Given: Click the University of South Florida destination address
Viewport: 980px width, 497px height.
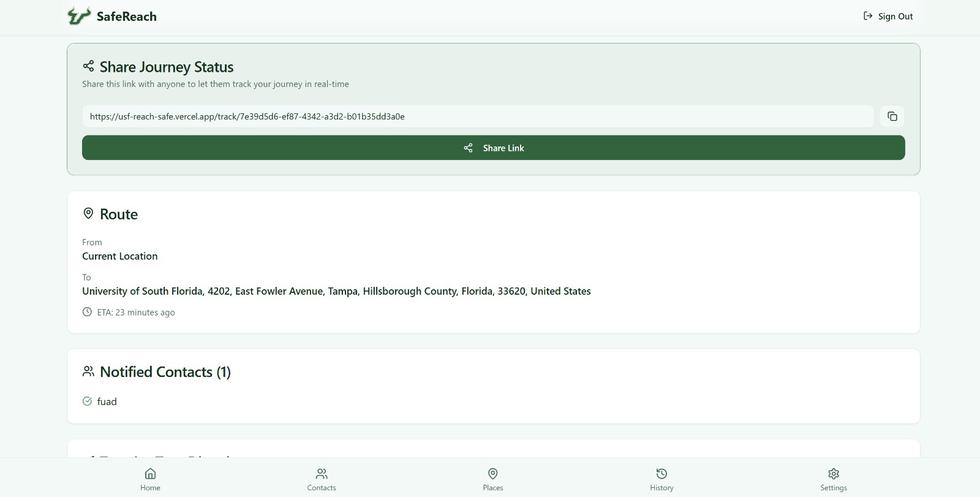Looking at the screenshot, I should [x=336, y=291].
